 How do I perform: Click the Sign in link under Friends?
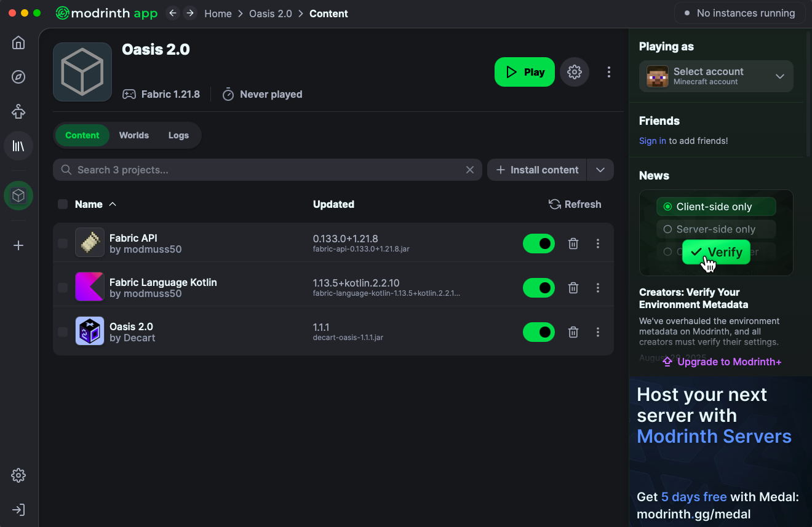[653, 141]
